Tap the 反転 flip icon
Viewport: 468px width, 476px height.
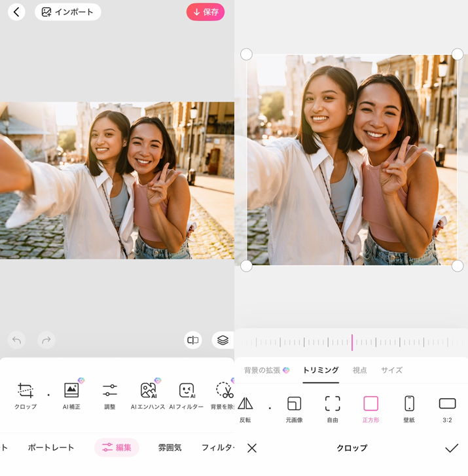(245, 409)
